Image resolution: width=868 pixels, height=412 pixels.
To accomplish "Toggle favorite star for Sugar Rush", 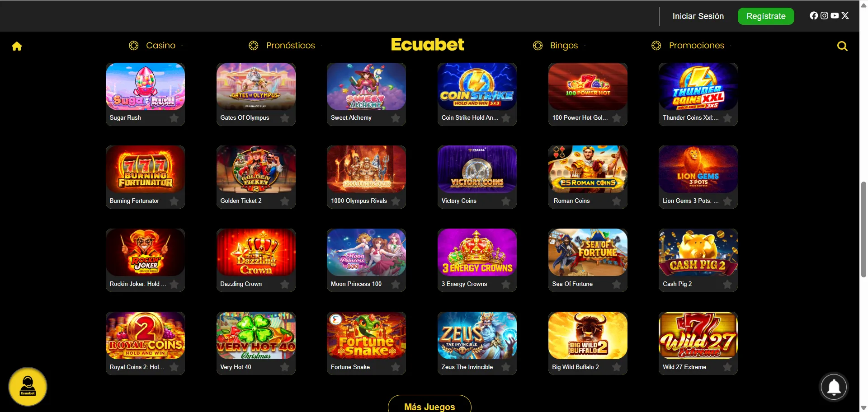I will pos(174,118).
